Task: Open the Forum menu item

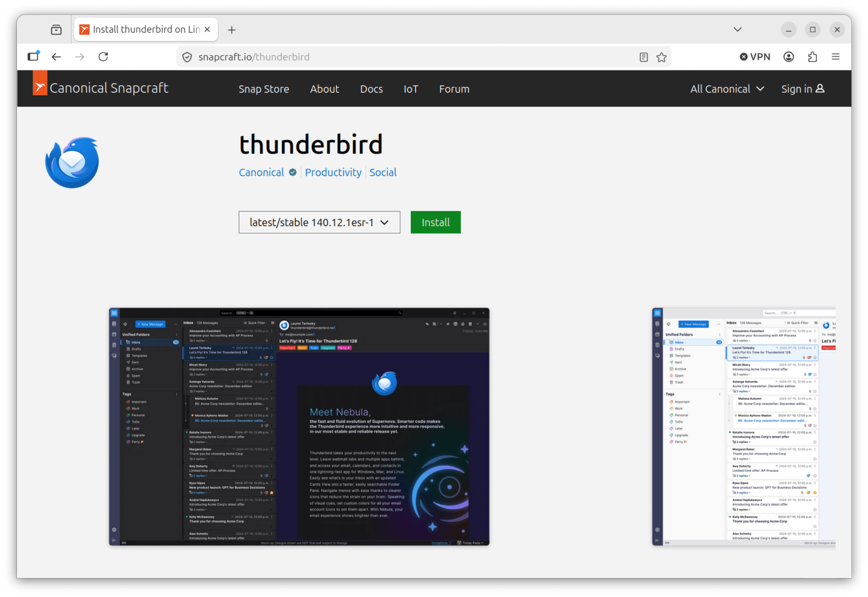Action: click(454, 89)
